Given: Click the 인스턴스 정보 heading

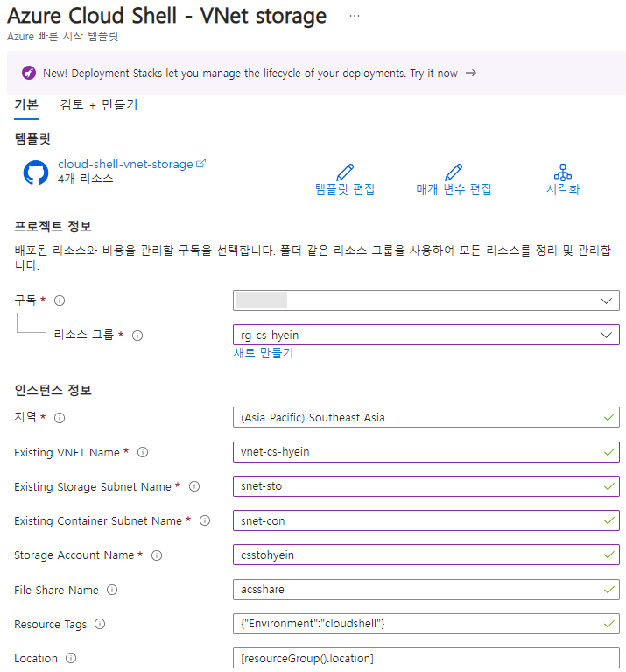Looking at the screenshot, I should click(53, 390).
